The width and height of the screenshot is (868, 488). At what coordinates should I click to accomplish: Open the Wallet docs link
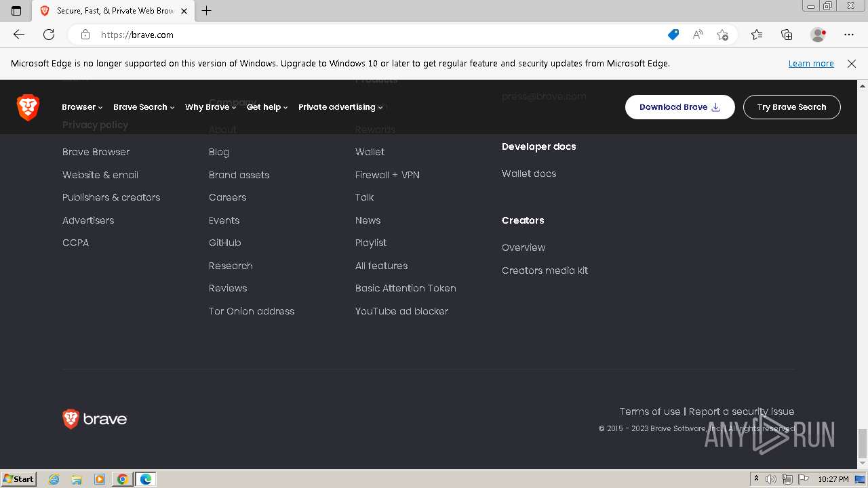pyautogui.click(x=529, y=174)
